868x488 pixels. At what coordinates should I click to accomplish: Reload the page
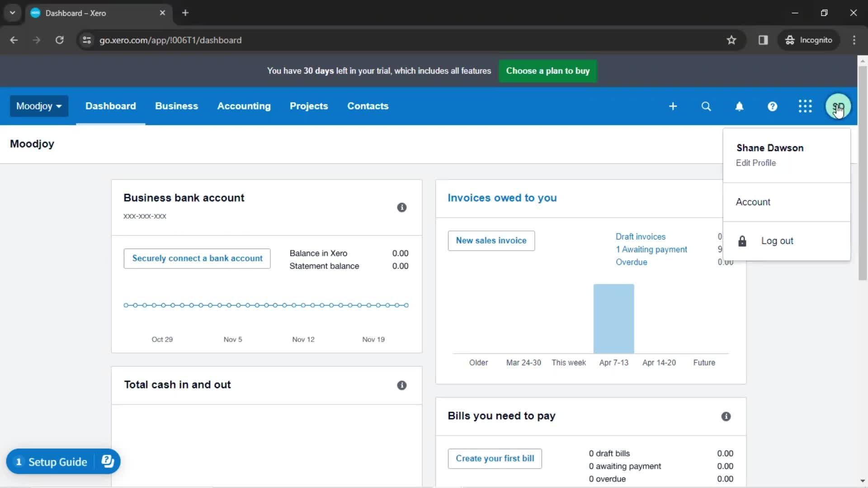pos(59,40)
